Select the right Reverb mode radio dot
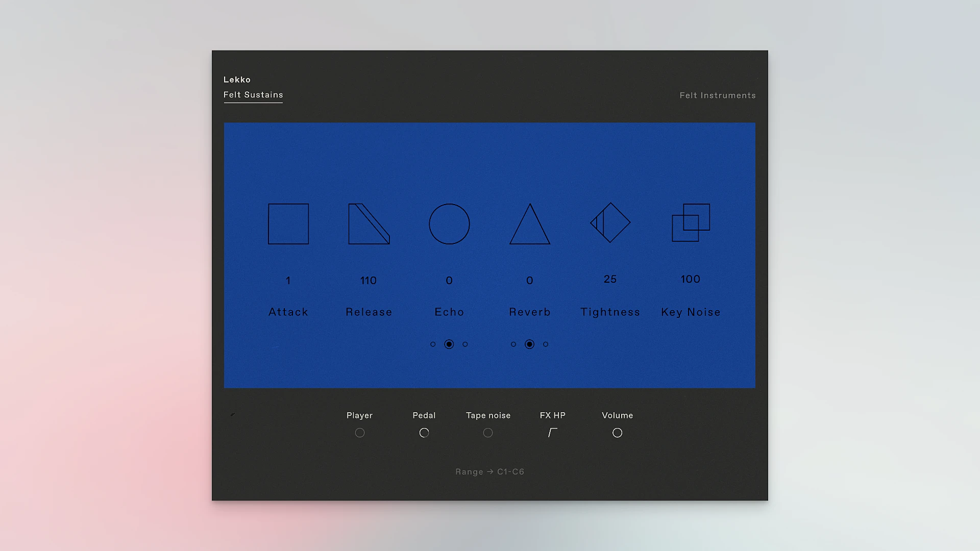Screen dimensions: 980x551 tap(546, 344)
